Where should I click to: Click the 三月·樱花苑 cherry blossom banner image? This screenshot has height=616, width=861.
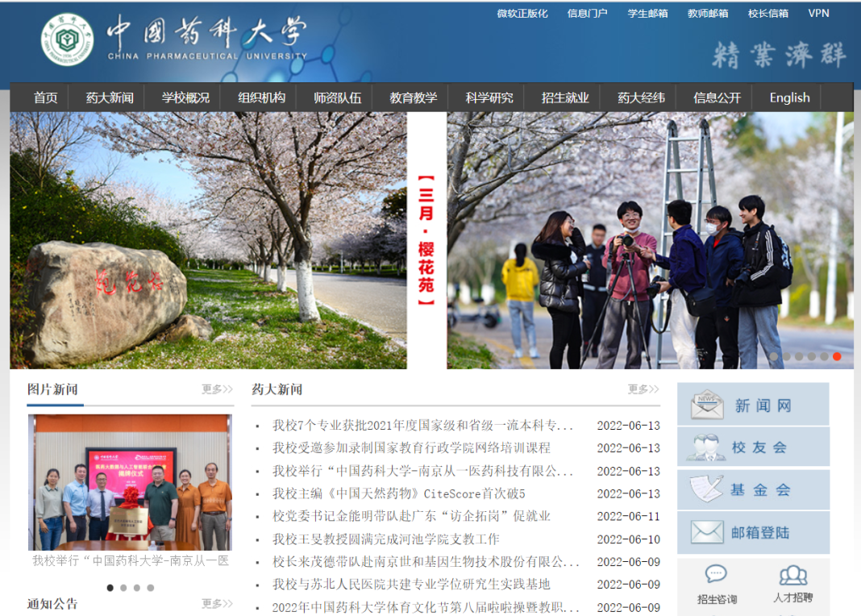click(431, 240)
